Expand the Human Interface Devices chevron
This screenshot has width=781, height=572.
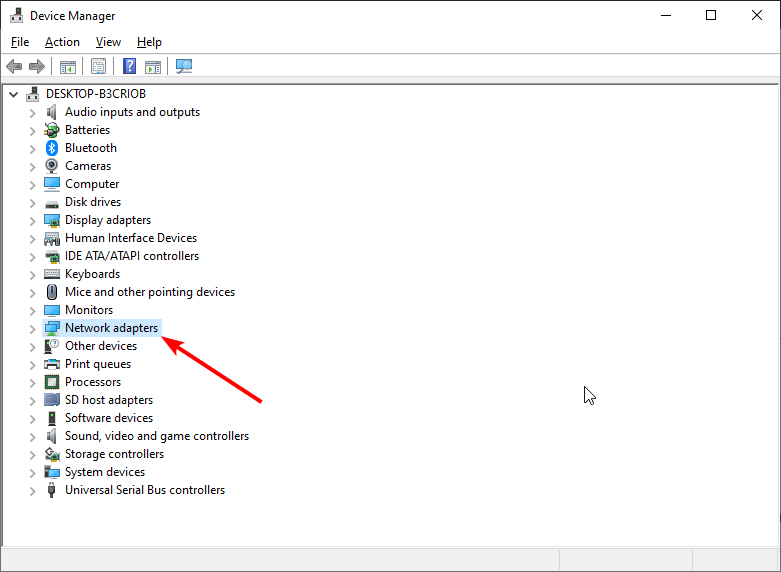point(32,239)
